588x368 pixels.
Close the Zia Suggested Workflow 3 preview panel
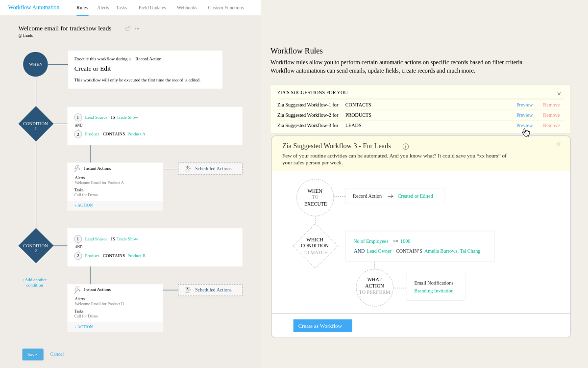558,144
